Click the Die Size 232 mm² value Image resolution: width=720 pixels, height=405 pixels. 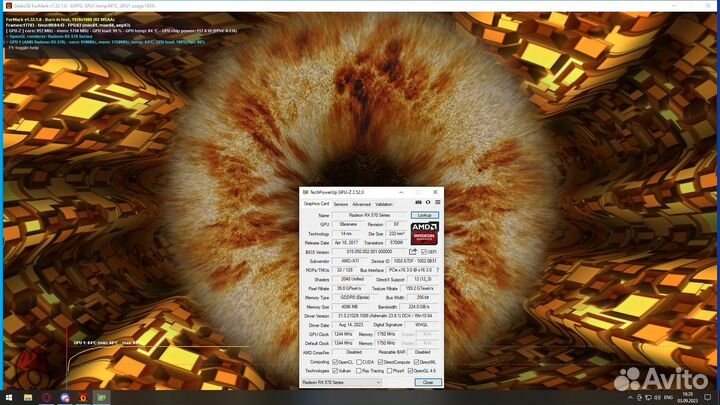coord(396,233)
